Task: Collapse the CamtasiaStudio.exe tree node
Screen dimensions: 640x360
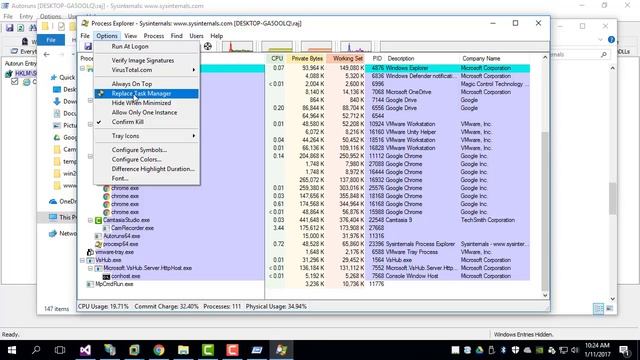Action: click(90, 220)
